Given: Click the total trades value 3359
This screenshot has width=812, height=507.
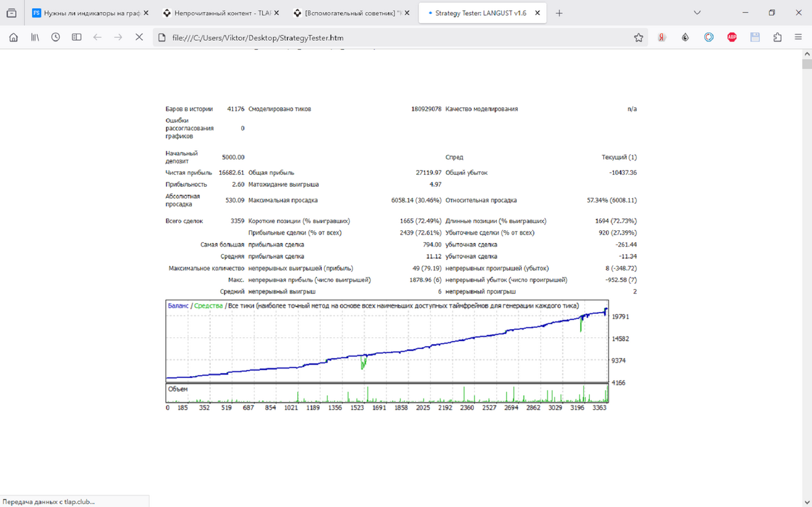Looking at the screenshot, I should (x=237, y=221).
